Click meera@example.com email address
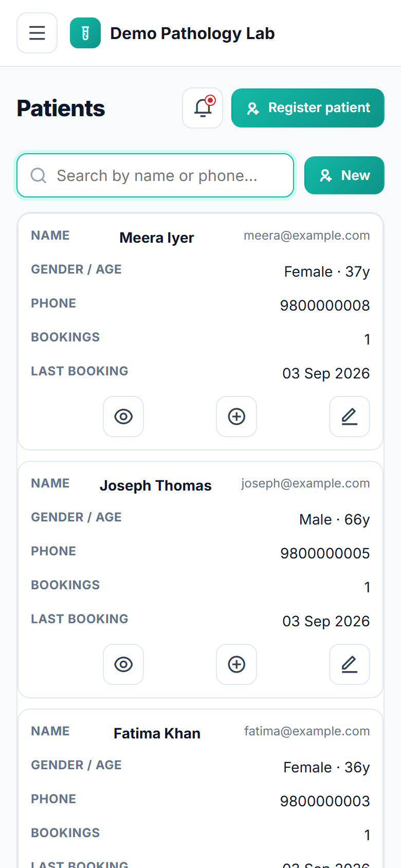This screenshot has height=868, width=401. [307, 236]
